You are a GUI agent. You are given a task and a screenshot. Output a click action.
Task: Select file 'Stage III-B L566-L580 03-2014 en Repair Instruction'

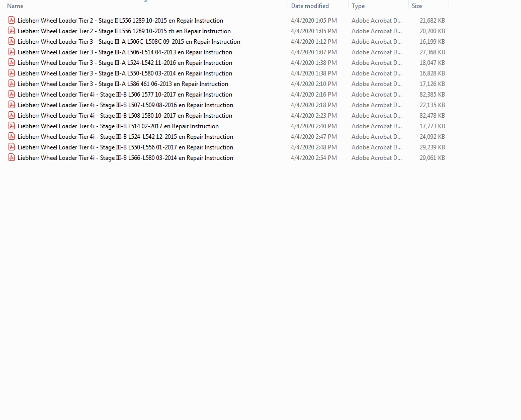click(x=126, y=158)
